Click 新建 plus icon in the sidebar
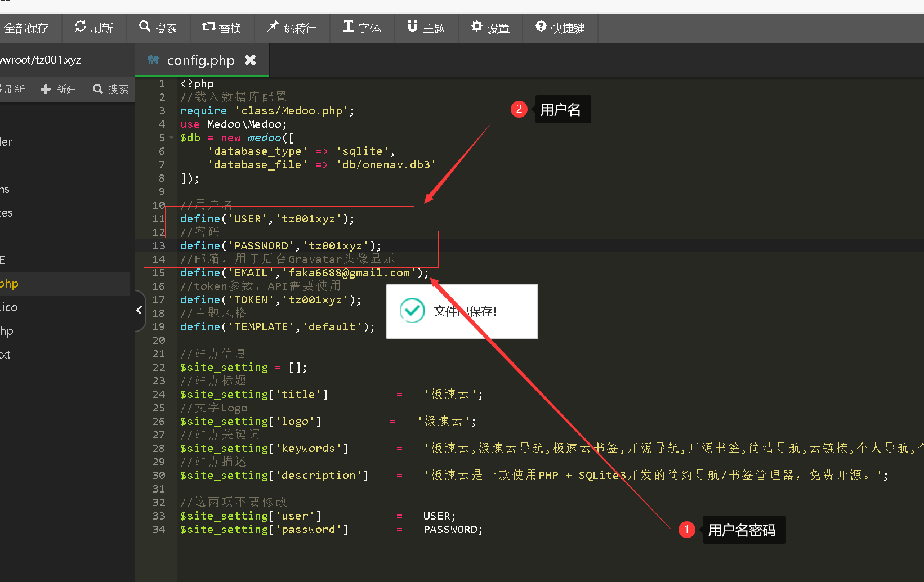The image size is (924, 582). click(46, 89)
